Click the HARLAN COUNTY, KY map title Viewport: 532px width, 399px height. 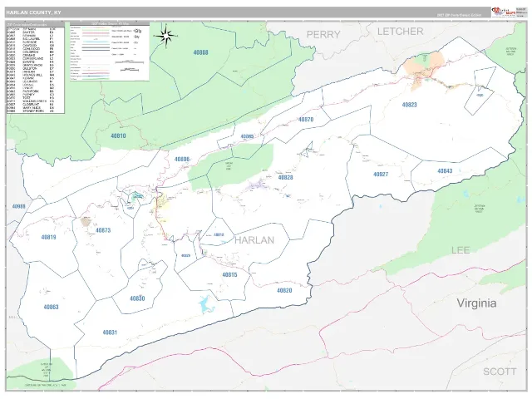[x=33, y=12]
